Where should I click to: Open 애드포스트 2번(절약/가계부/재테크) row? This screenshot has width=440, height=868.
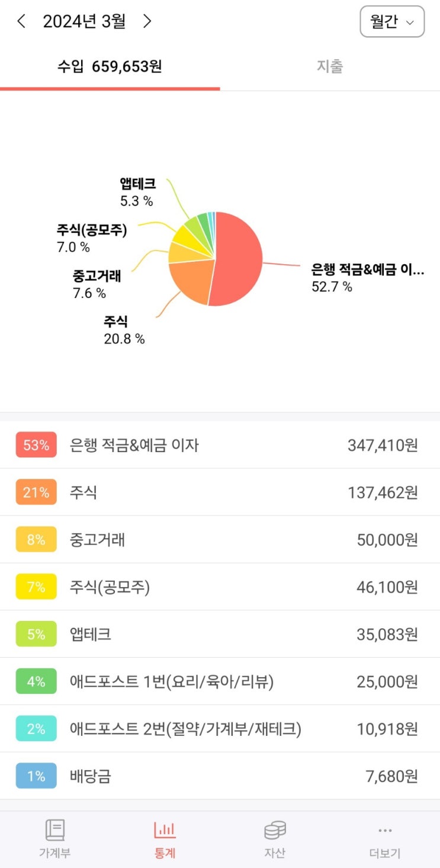click(219, 729)
